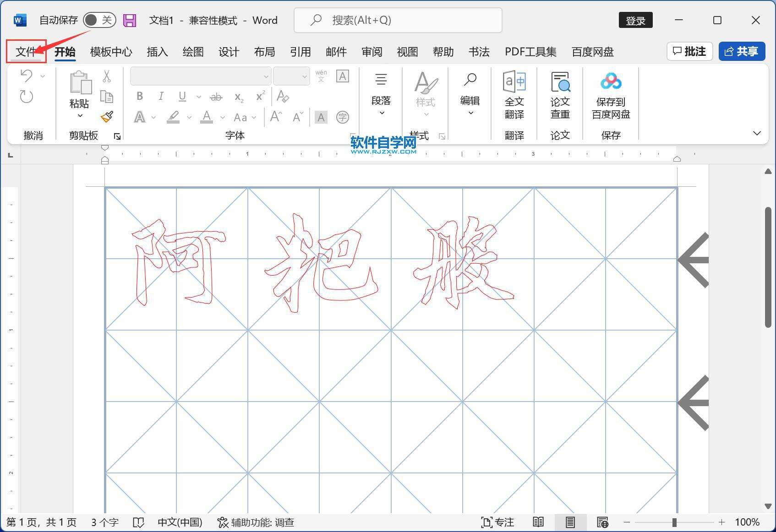
Task: Switch to Read Mode view icon
Action: [x=538, y=522]
